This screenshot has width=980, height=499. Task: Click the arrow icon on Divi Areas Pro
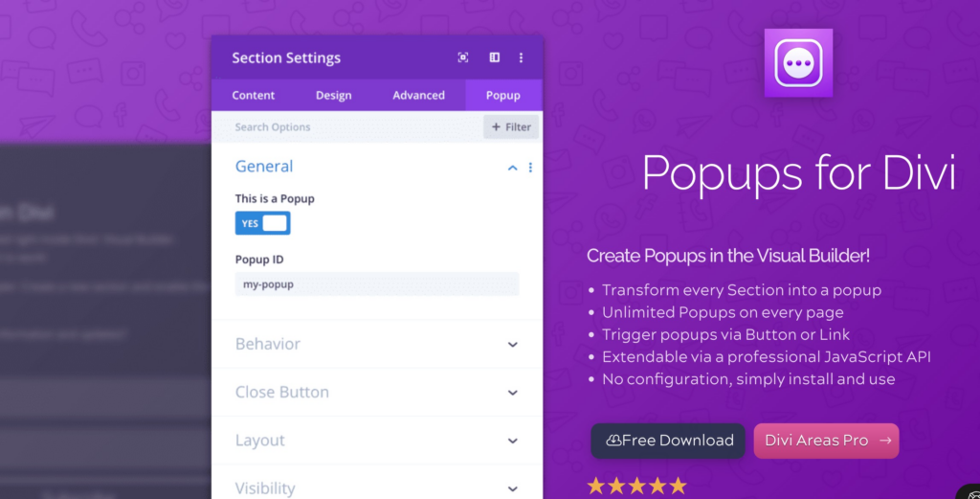point(885,441)
